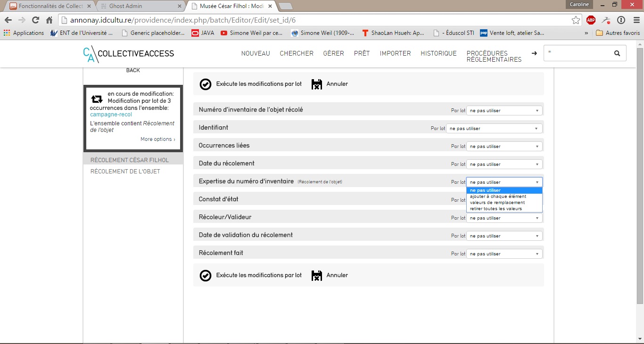The width and height of the screenshot is (644, 344).
Task: Click More options link
Action: (157, 139)
